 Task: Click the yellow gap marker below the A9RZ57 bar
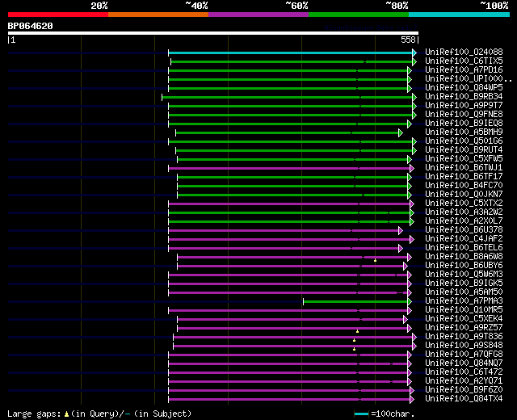coord(357,331)
